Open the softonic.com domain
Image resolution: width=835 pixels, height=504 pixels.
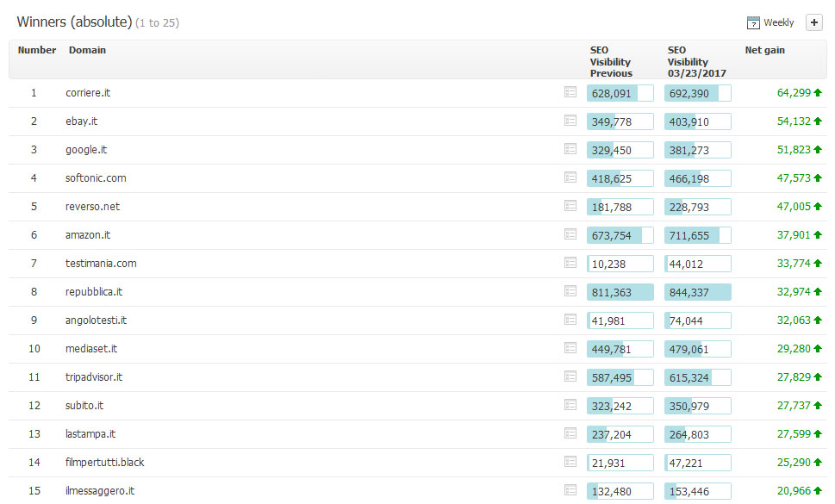(96, 178)
